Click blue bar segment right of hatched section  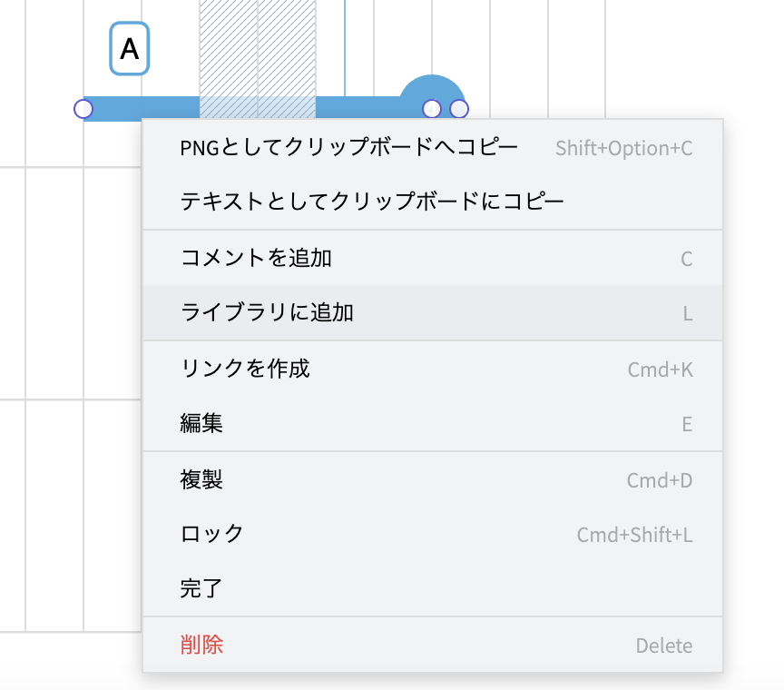358,108
